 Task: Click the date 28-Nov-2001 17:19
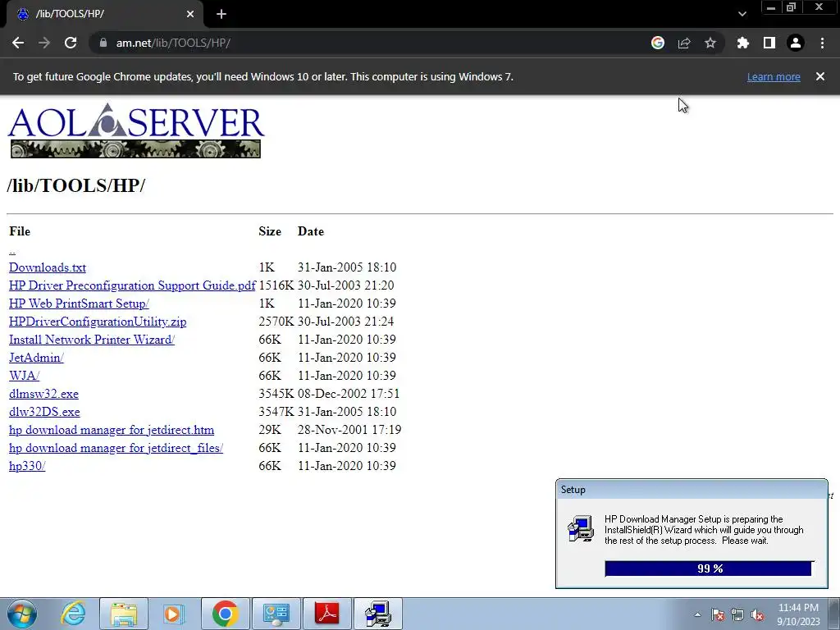pos(349,430)
